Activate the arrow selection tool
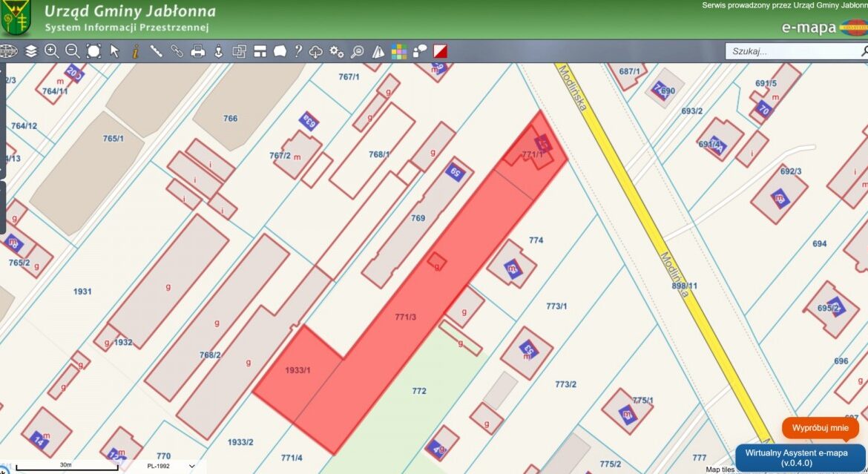Screen dimensions: 868x474 114,51
